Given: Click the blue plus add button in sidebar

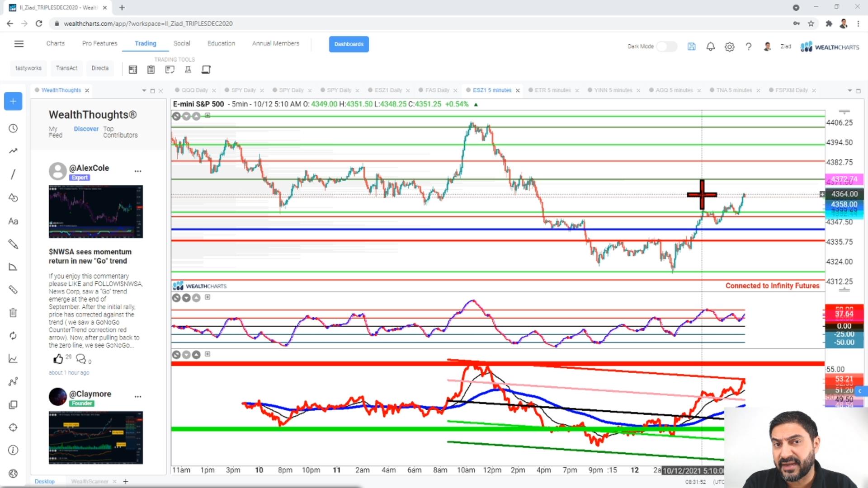Looking at the screenshot, I should click(x=13, y=101).
